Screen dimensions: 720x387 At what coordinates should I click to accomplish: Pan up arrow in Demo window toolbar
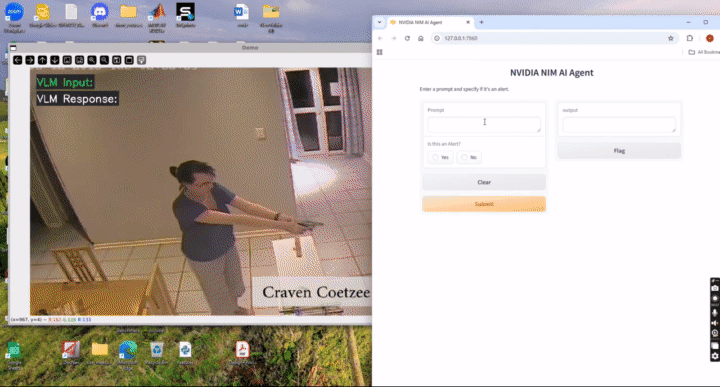point(42,60)
